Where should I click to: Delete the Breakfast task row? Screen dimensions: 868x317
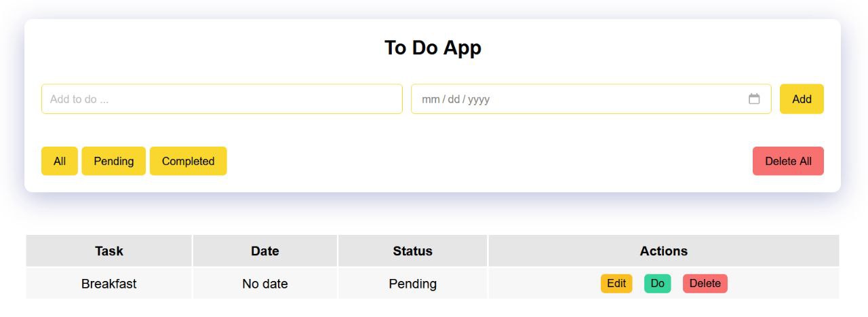(x=705, y=284)
